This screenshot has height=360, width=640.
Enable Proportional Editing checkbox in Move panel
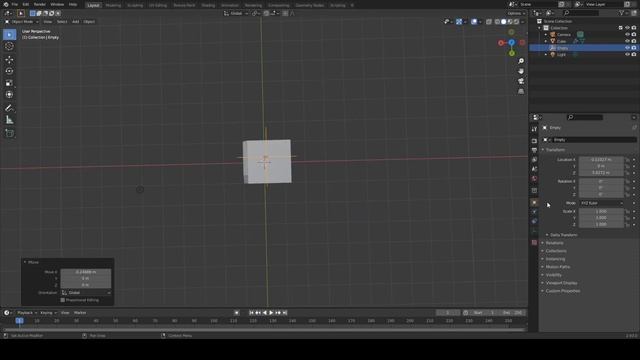(63, 300)
